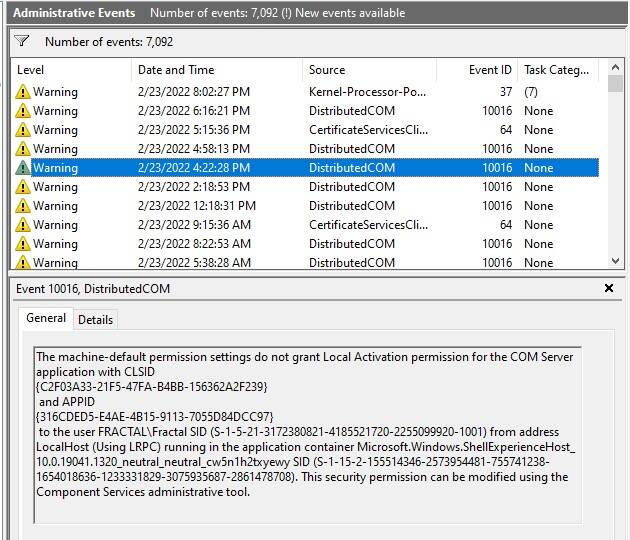Select the General tab

coord(46,318)
